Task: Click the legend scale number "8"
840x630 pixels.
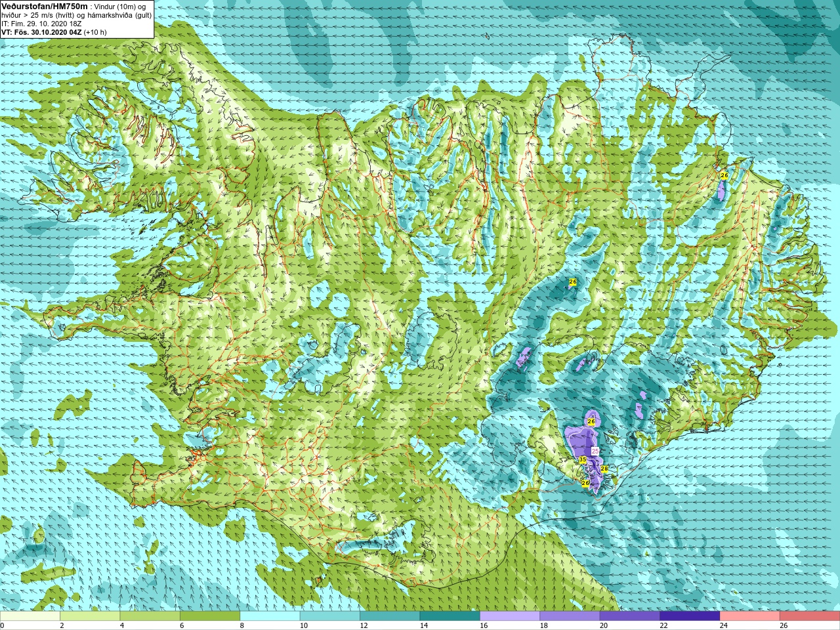Action: (x=241, y=625)
